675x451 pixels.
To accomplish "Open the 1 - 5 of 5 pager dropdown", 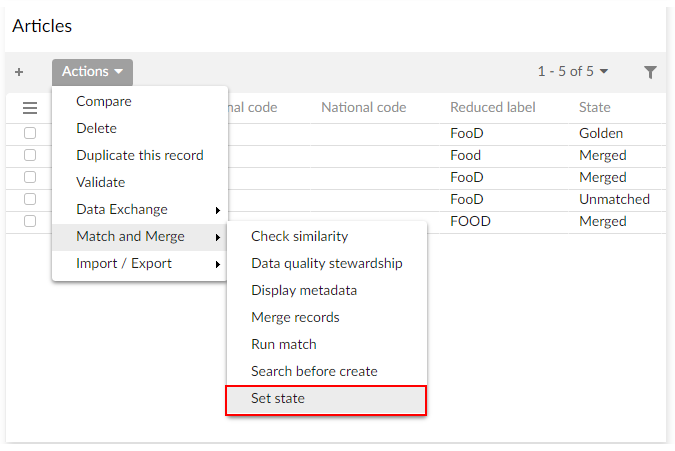I will click(x=573, y=72).
